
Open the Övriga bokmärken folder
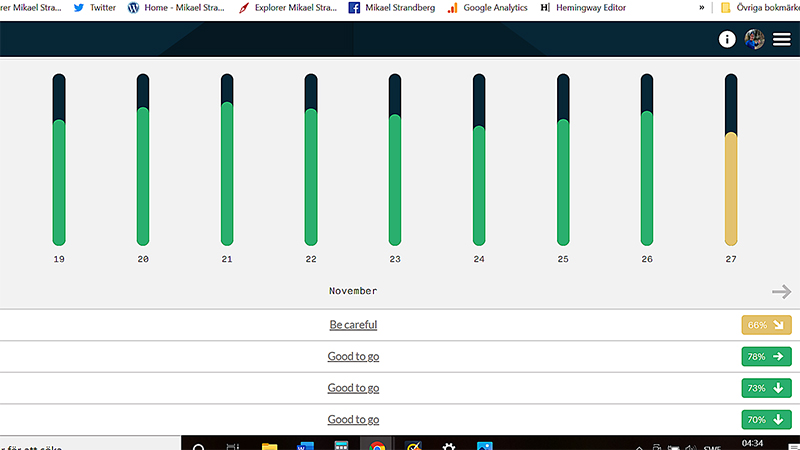[x=760, y=7]
